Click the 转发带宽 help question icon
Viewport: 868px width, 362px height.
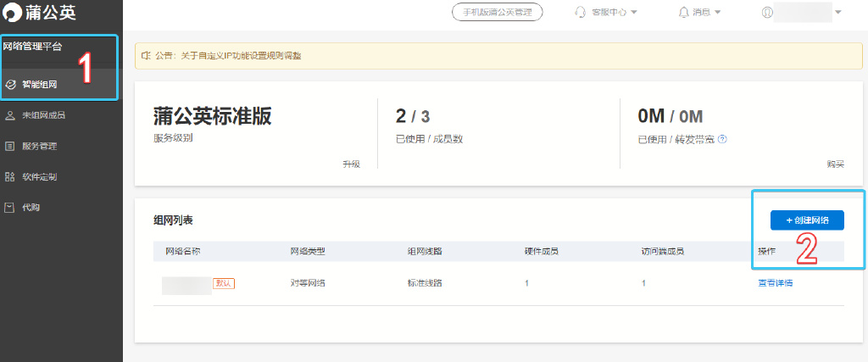(722, 140)
